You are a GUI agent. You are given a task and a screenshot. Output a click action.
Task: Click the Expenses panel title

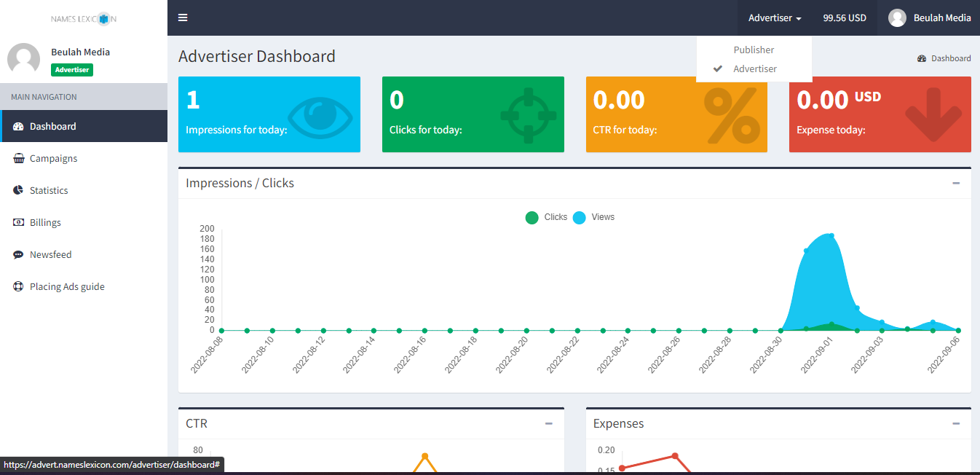tap(619, 423)
